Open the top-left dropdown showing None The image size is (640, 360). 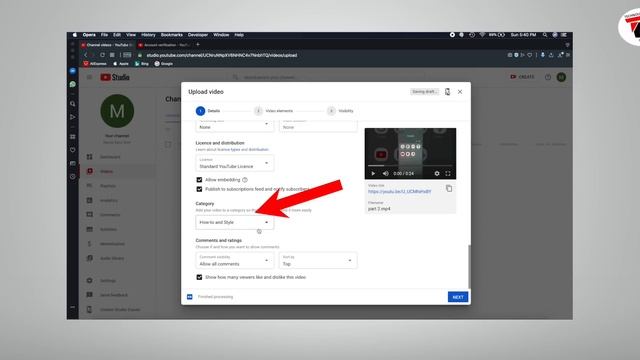235,126
